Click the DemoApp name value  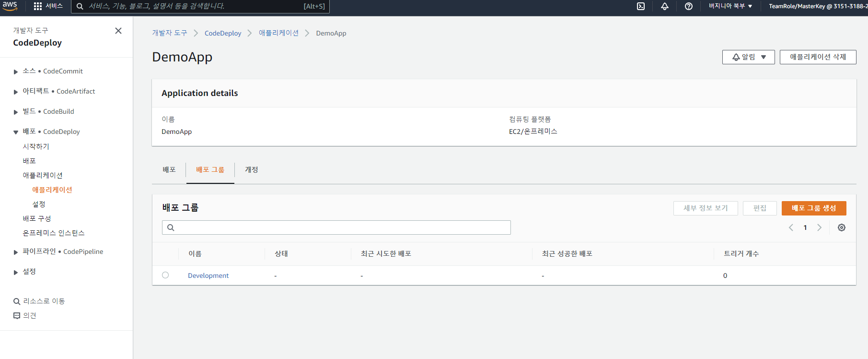click(x=176, y=132)
